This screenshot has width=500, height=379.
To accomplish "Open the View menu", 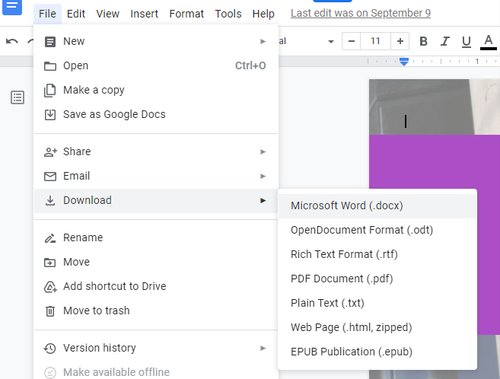I will (x=108, y=14).
